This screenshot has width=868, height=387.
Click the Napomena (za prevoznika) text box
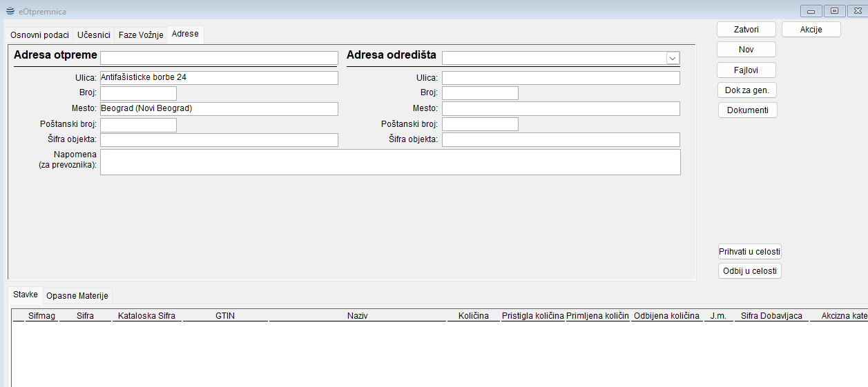click(x=390, y=162)
